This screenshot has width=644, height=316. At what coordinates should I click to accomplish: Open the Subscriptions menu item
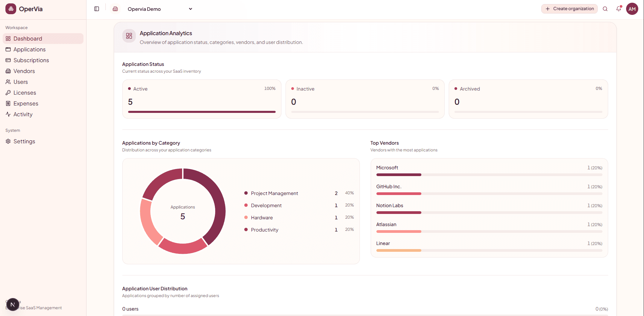click(43, 60)
